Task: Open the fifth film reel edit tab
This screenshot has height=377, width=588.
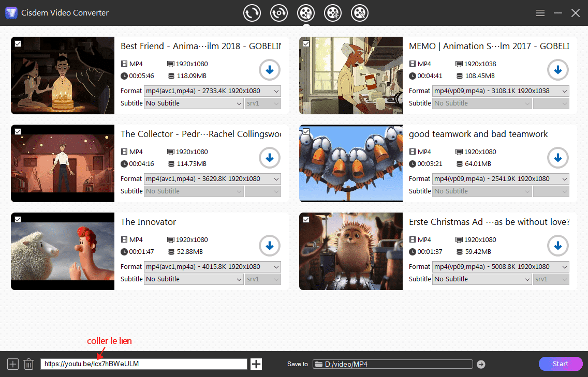Action: coord(360,13)
